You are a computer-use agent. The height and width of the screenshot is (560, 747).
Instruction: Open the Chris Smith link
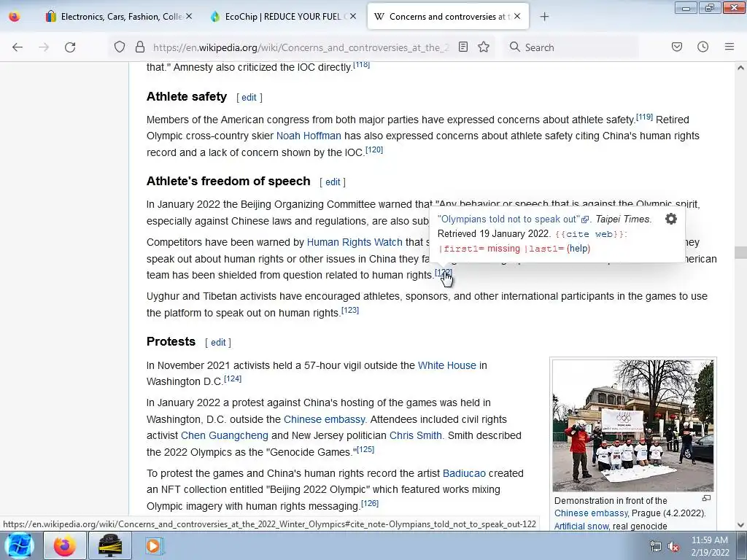pyautogui.click(x=415, y=436)
